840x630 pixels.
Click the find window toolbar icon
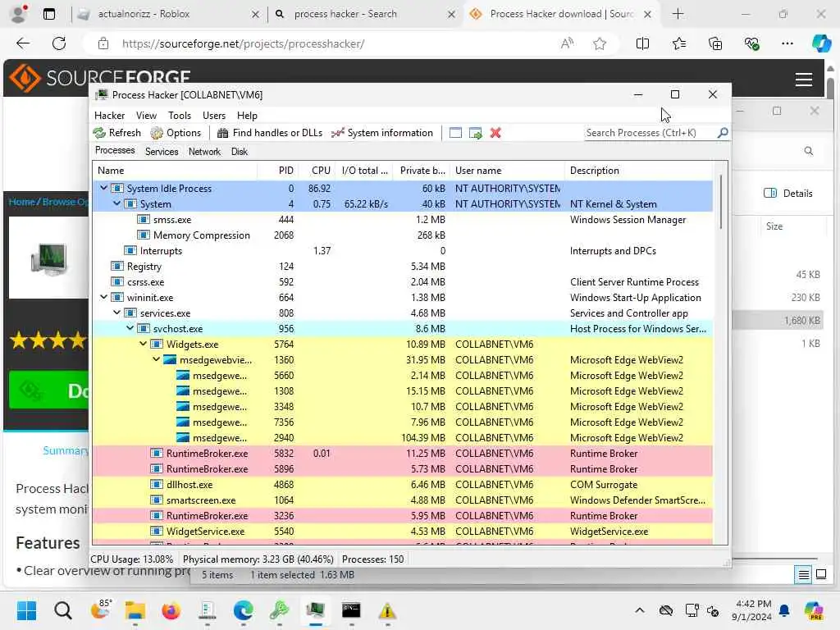click(455, 133)
